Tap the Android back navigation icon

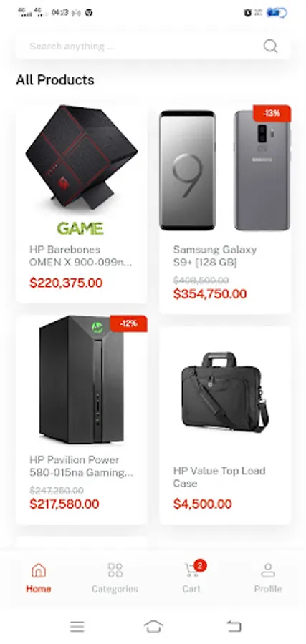click(234, 626)
